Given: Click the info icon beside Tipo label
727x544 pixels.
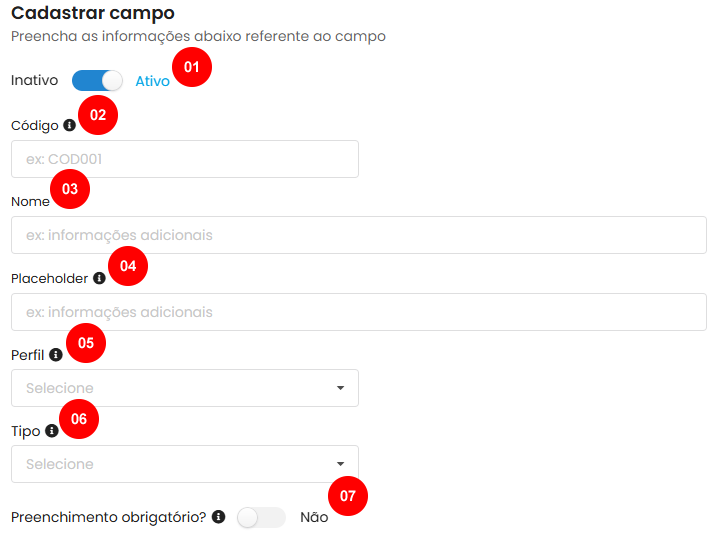Looking at the screenshot, I should 52,431.
